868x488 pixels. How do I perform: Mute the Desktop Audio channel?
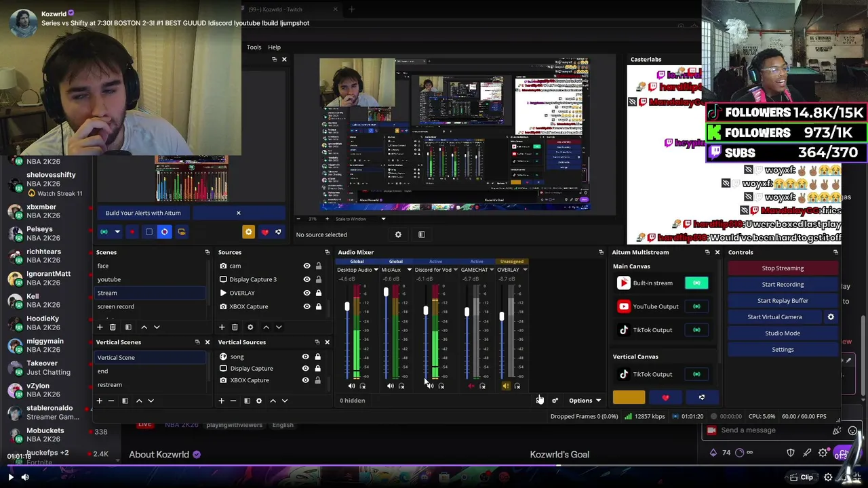point(351,386)
